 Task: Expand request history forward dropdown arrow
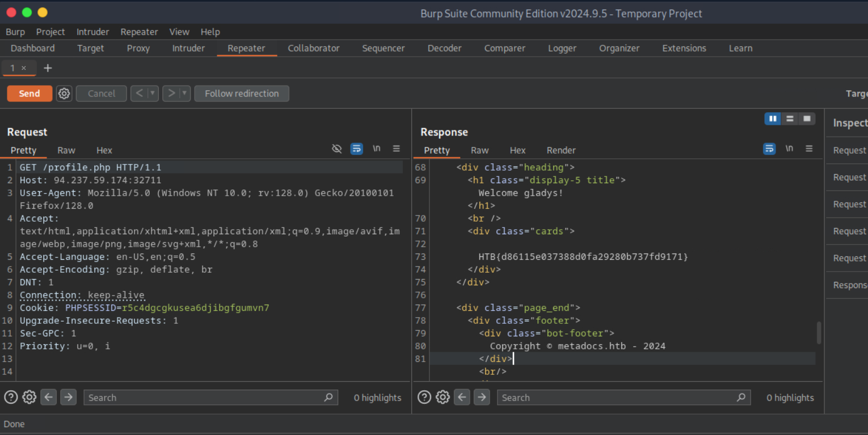click(184, 94)
